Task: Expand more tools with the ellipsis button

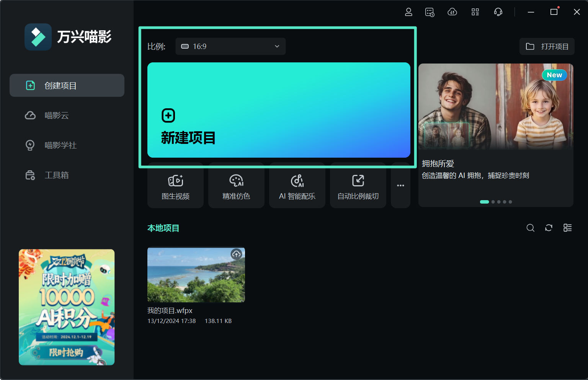Action: tap(400, 185)
